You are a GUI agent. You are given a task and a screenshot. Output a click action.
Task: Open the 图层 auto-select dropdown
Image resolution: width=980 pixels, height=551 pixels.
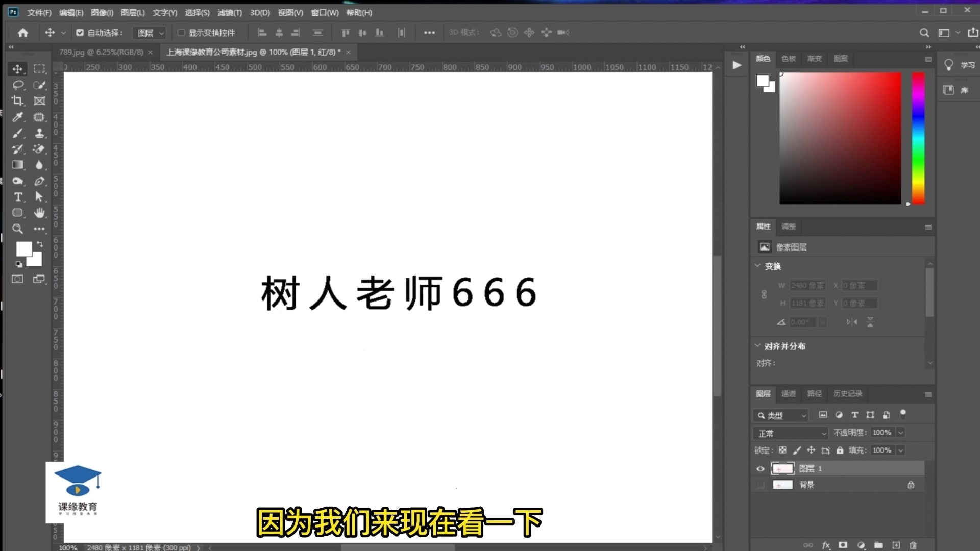(149, 33)
